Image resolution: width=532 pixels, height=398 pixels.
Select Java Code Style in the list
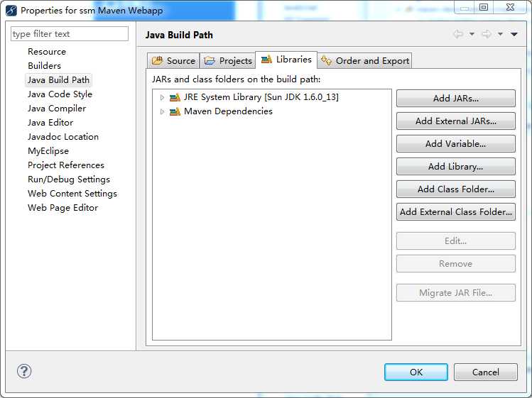pyautogui.click(x=60, y=94)
